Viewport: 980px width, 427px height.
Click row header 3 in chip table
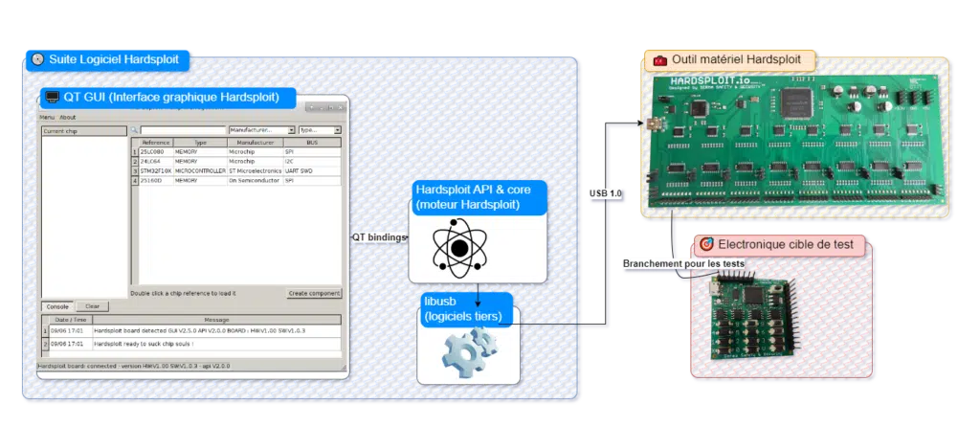(x=134, y=170)
